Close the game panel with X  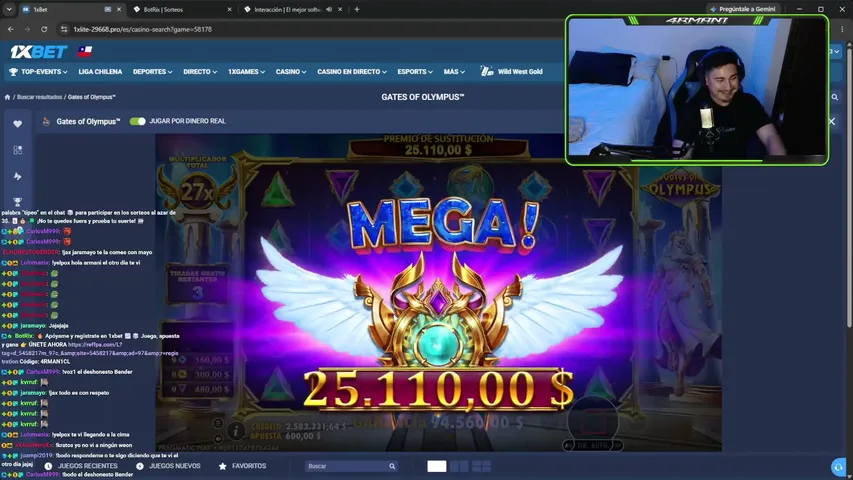tap(832, 121)
